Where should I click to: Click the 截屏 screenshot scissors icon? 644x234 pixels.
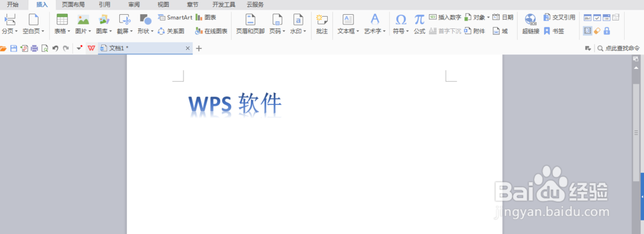[125, 19]
